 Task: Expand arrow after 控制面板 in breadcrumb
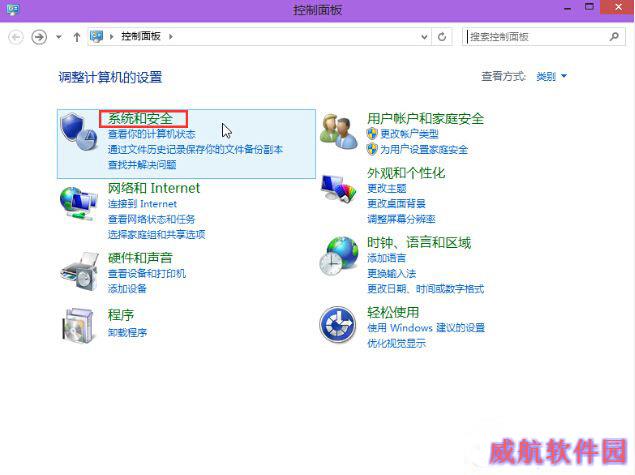click(x=171, y=36)
